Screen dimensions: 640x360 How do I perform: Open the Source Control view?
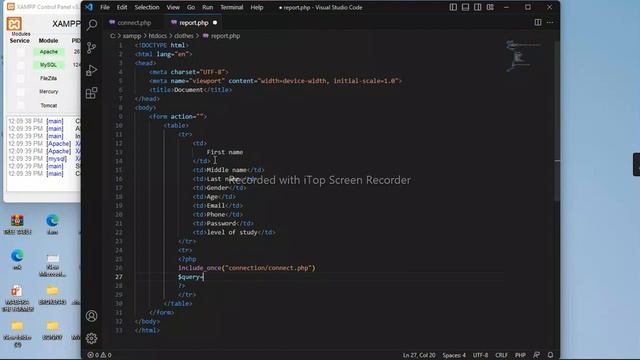tap(92, 48)
